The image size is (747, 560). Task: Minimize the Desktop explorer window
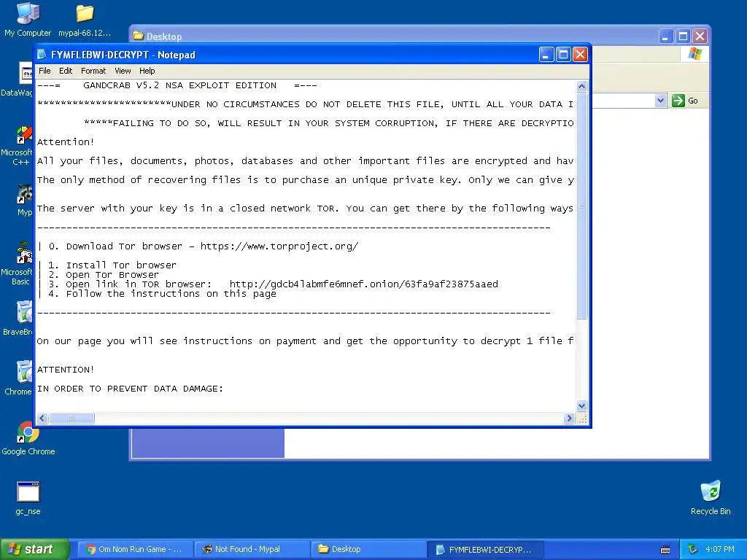tap(666, 36)
